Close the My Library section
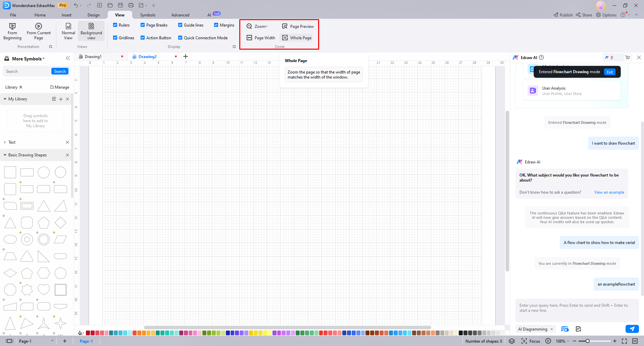Viewport: 644px width, 346px height. (x=67, y=99)
